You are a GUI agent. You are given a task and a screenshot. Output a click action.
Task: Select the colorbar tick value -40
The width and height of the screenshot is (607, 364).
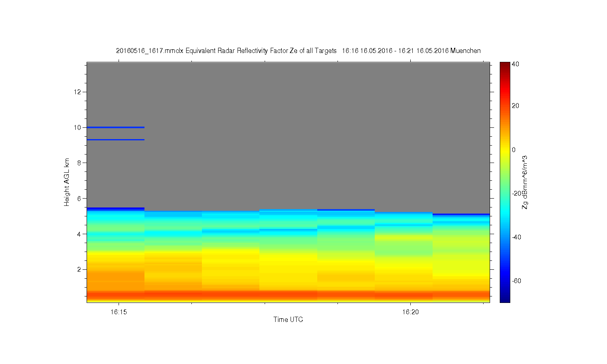pyautogui.click(x=516, y=237)
